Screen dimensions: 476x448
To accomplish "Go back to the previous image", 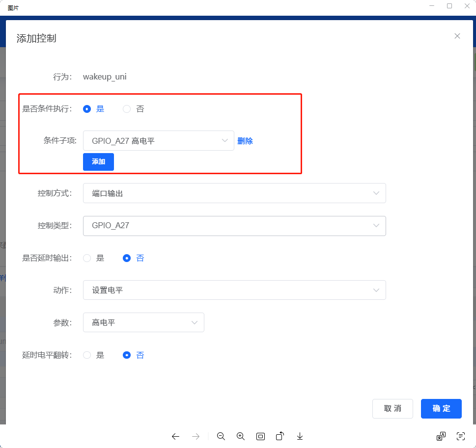I will coord(175,436).
